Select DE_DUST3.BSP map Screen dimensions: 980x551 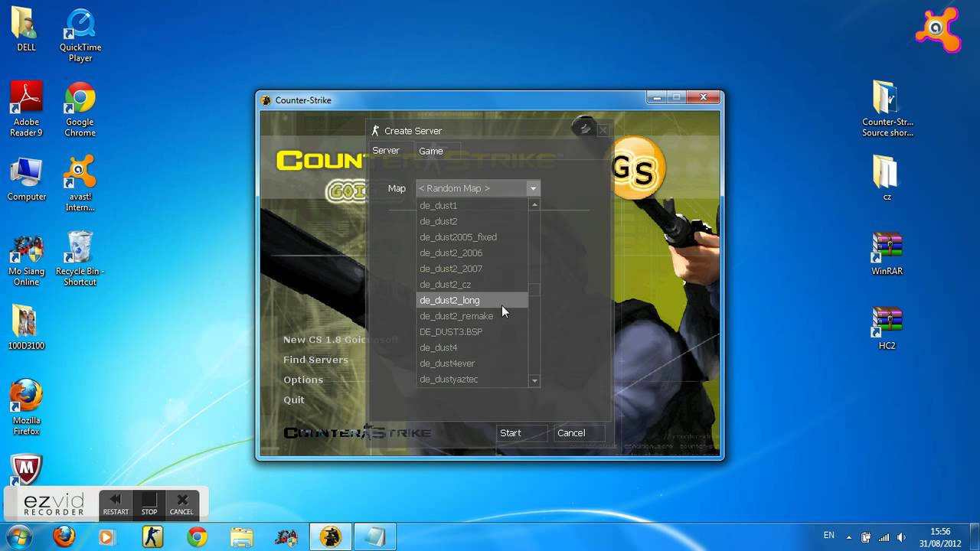point(472,332)
